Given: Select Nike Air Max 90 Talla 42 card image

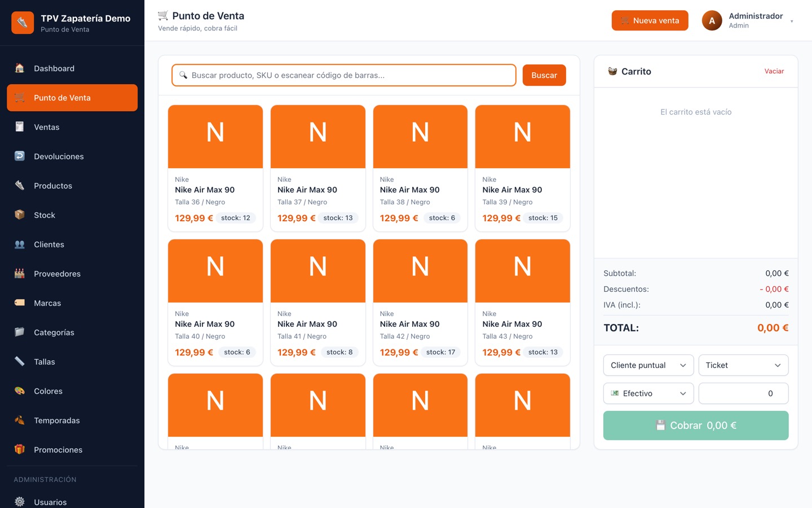Looking at the screenshot, I should pos(420,271).
